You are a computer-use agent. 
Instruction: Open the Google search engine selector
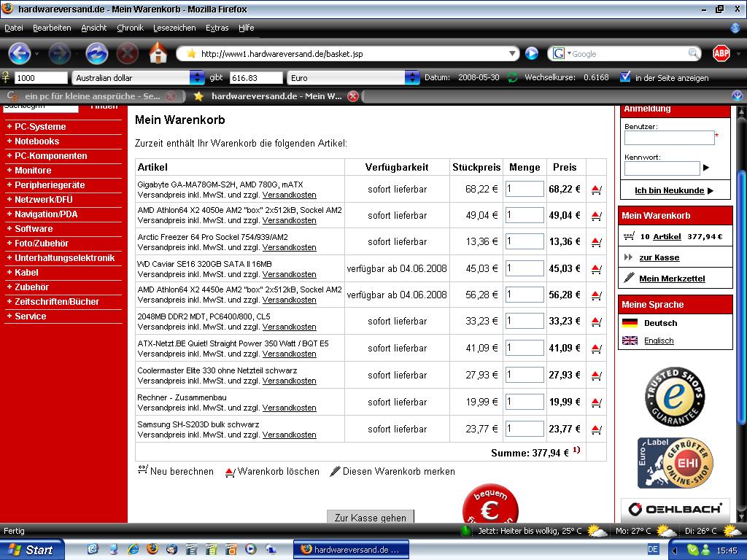tap(561, 53)
